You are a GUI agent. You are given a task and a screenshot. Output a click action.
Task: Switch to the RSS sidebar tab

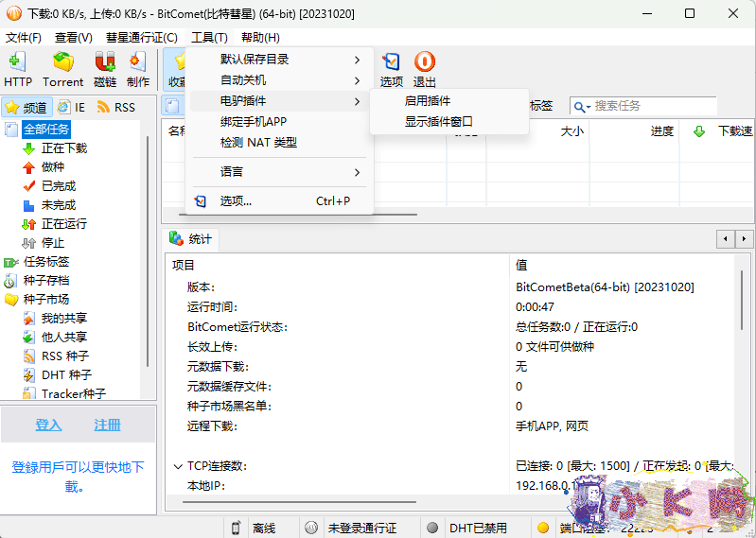tap(115, 108)
